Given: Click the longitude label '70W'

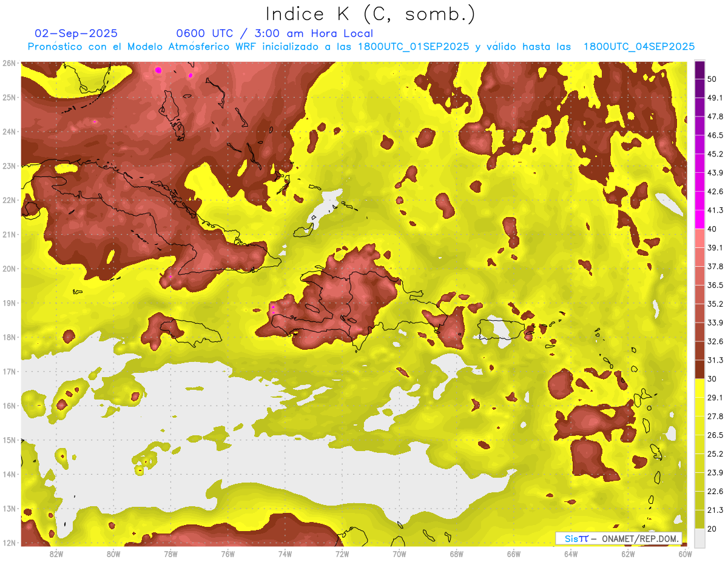Looking at the screenshot, I should tap(399, 554).
